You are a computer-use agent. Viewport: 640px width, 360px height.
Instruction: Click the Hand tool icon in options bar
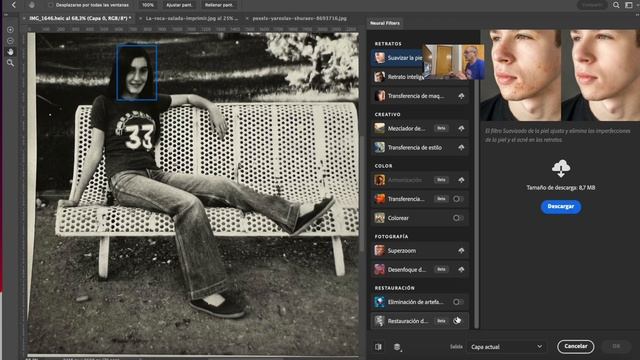(x=31, y=5)
